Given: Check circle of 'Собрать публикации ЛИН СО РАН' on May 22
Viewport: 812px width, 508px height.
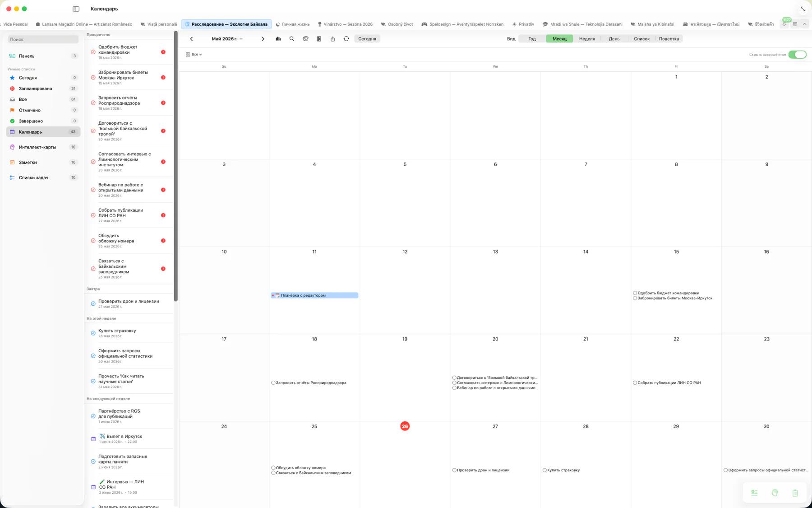Looking at the screenshot, I should (x=635, y=383).
